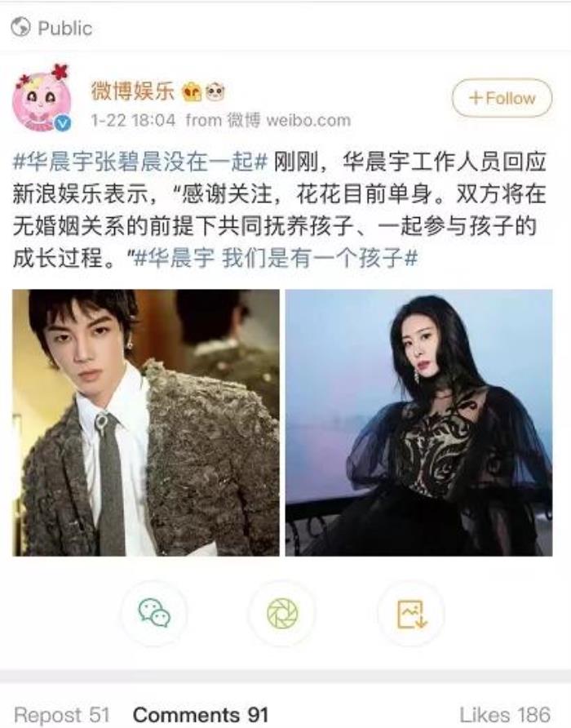View the left photo of man in suit
Image resolution: width=571 pixels, height=728 pixels.
pyautogui.click(x=146, y=423)
